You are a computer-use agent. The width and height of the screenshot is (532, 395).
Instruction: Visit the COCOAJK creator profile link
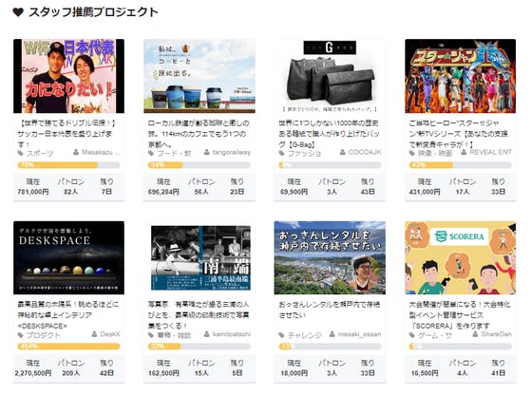(x=365, y=152)
